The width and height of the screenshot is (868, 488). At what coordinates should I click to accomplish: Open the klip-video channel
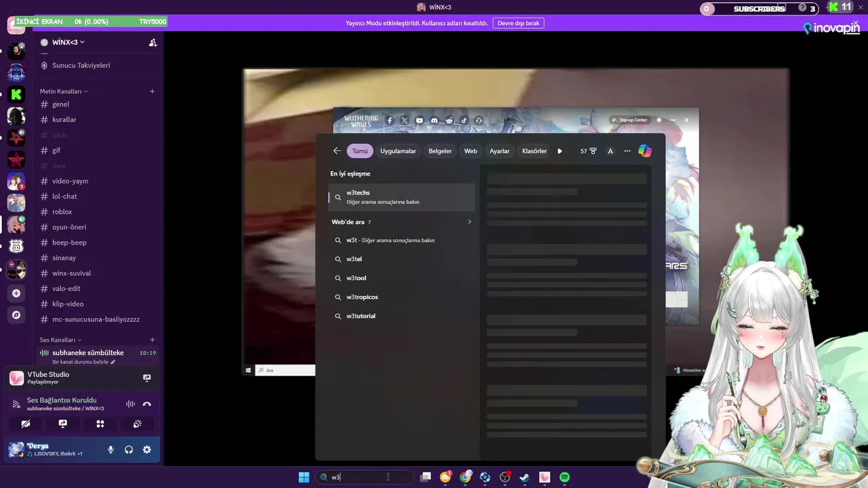(98, 304)
